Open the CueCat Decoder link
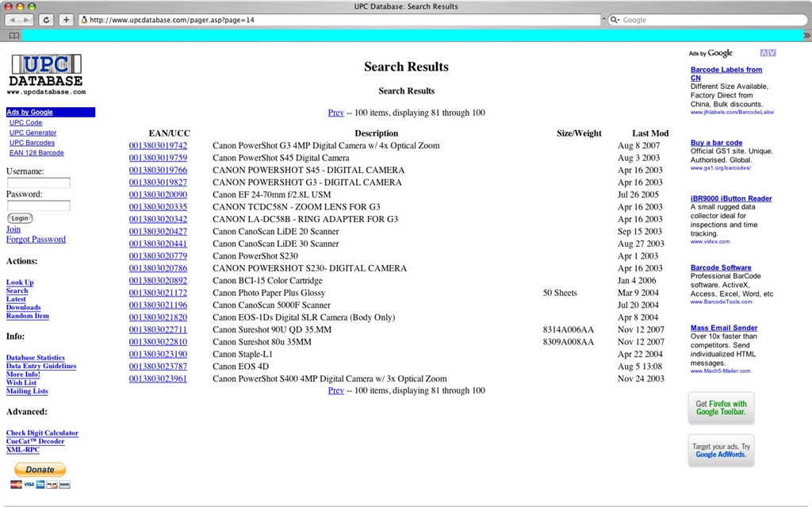The image size is (812, 507). [x=35, y=441]
